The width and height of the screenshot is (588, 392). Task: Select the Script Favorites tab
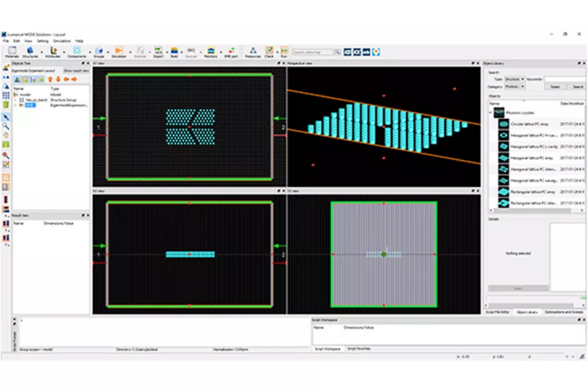pyautogui.click(x=359, y=348)
